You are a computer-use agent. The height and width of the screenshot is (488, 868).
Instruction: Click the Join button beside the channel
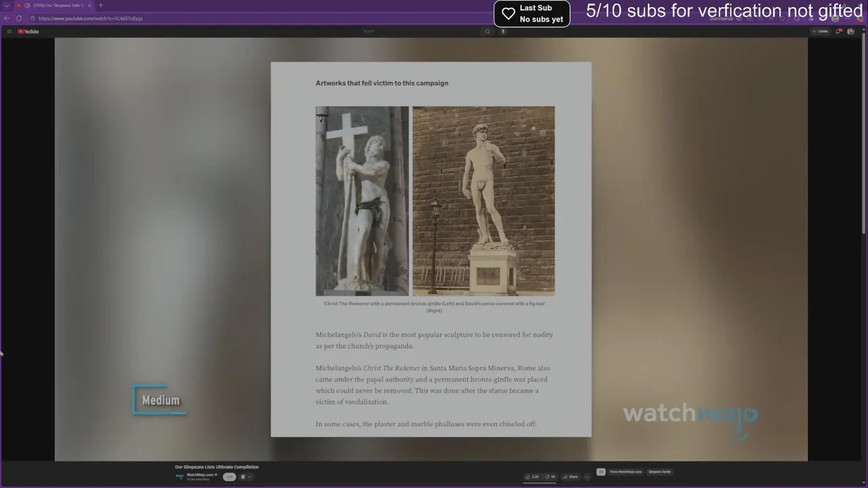coord(229,476)
